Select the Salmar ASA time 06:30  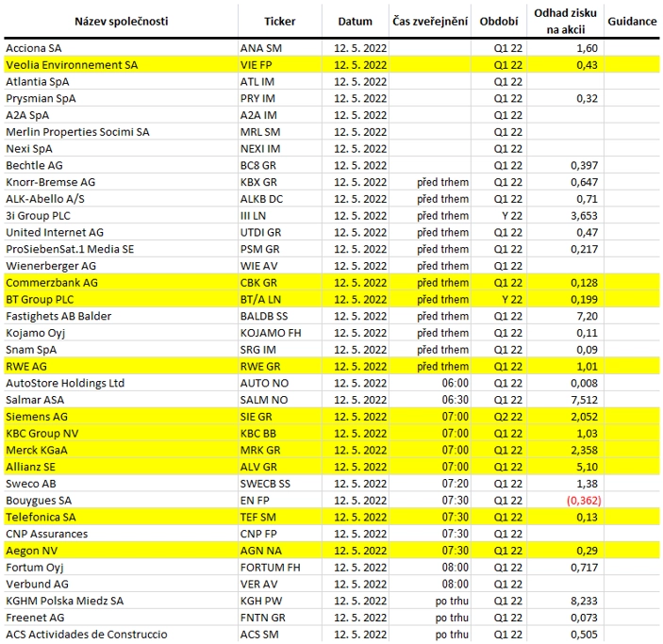tap(455, 400)
